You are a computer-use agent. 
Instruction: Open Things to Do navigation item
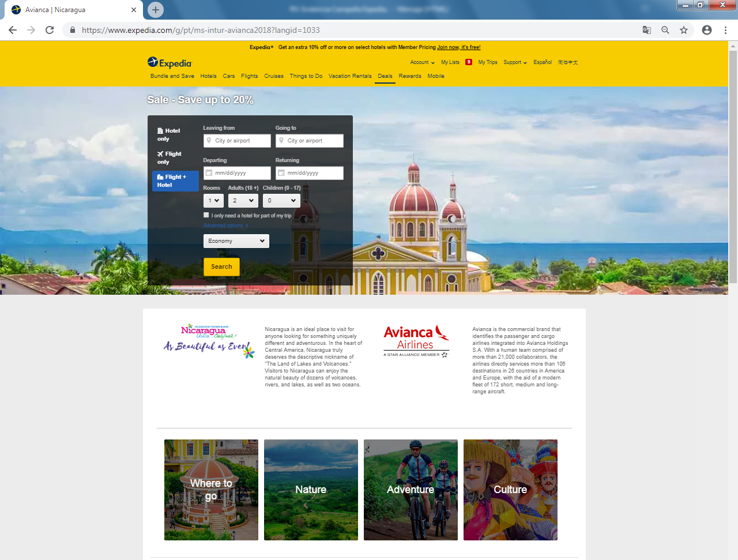coord(306,76)
